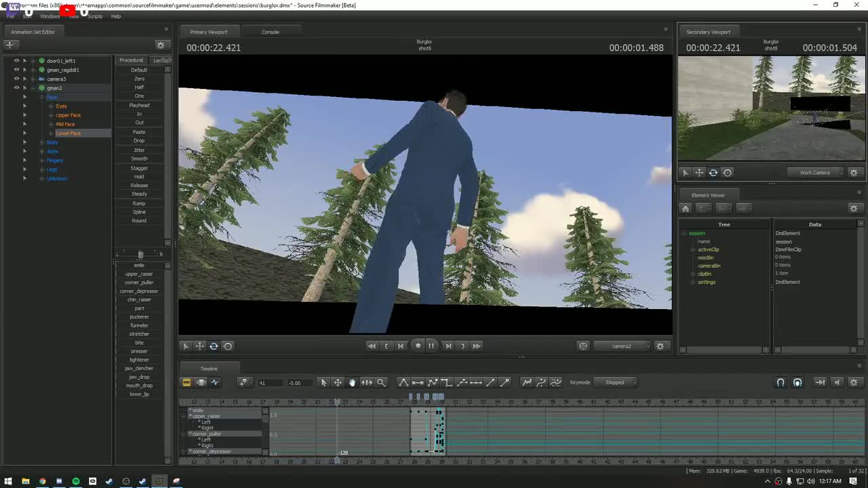
Task: Open the Timeline tab
Action: click(x=209, y=369)
